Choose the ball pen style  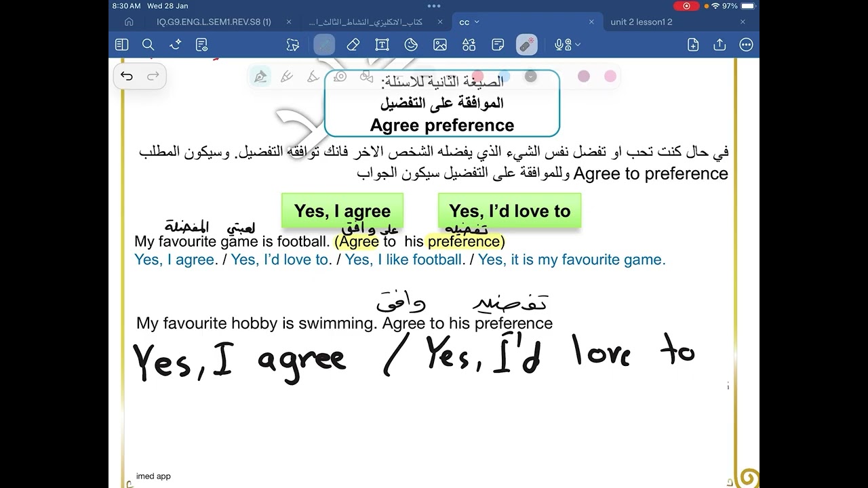coord(287,77)
